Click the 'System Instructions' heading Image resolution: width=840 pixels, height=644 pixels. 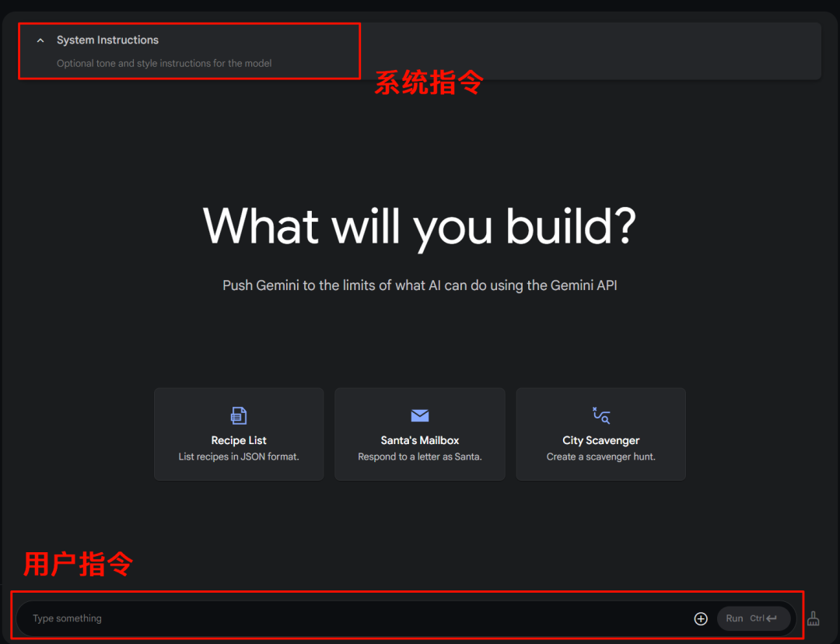pos(107,40)
